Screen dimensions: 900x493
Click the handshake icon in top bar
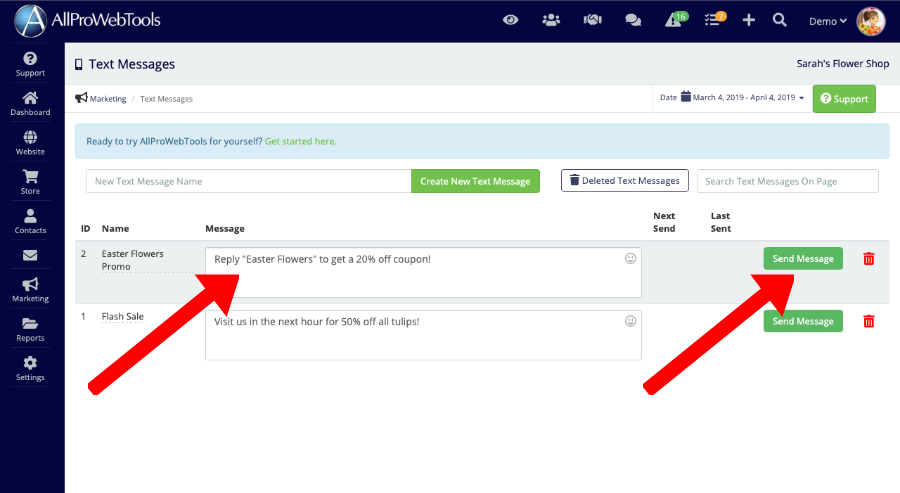pos(592,20)
